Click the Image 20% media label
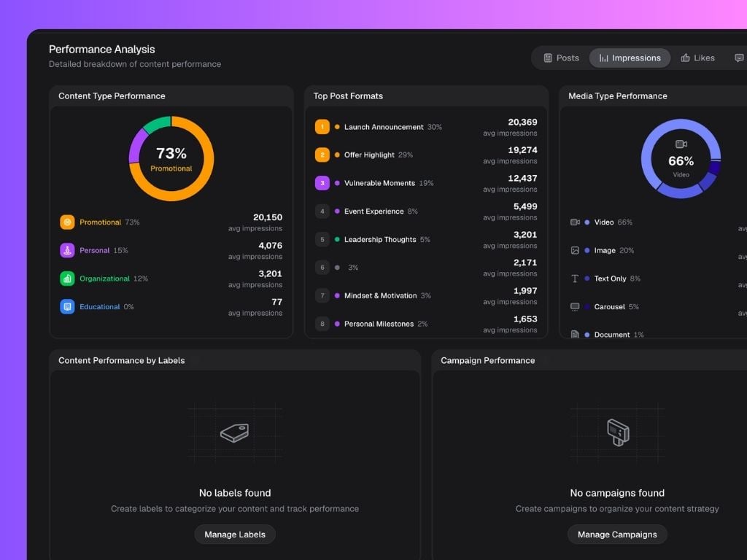 tap(614, 251)
